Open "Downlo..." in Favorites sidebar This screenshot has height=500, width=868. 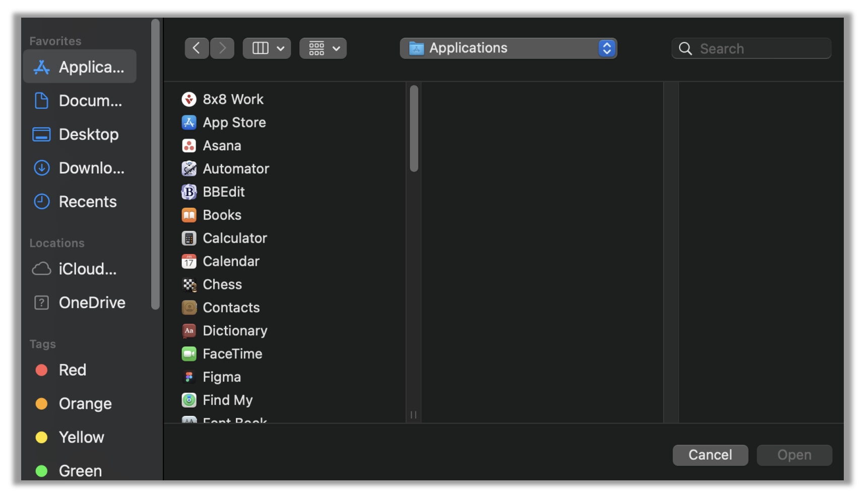(x=92, y=168)
